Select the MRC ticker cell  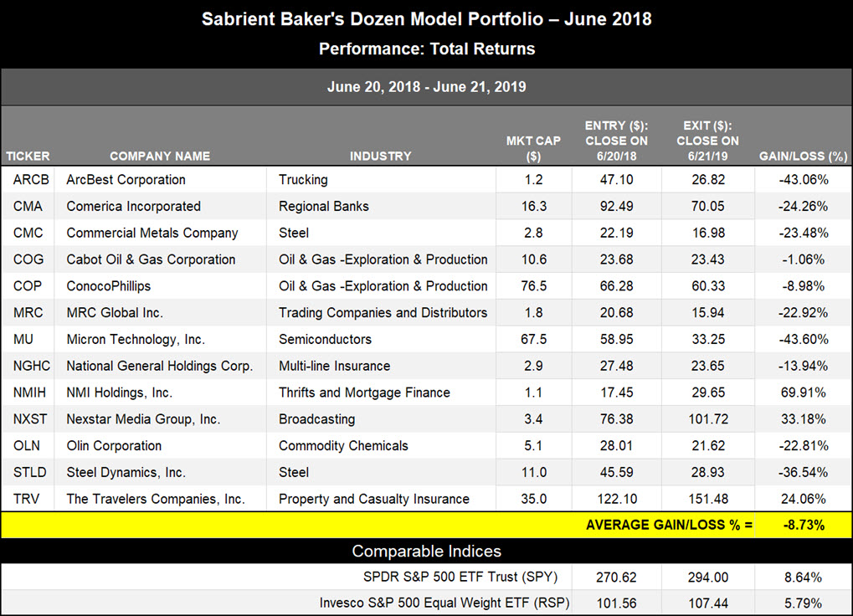(28, 313)
